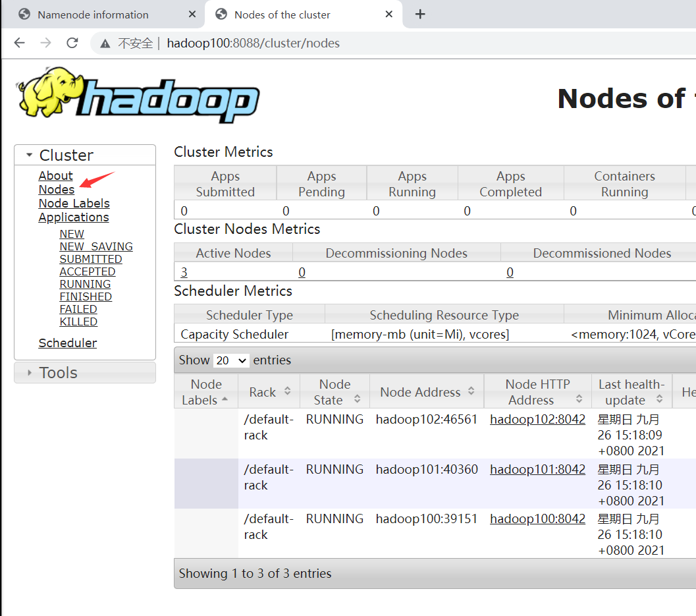Open a new browser tab with plus

coord(420,14)
